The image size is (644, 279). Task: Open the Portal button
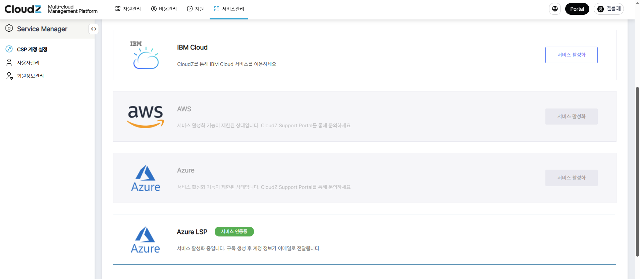pyautogui.click(x=577, y=9)
